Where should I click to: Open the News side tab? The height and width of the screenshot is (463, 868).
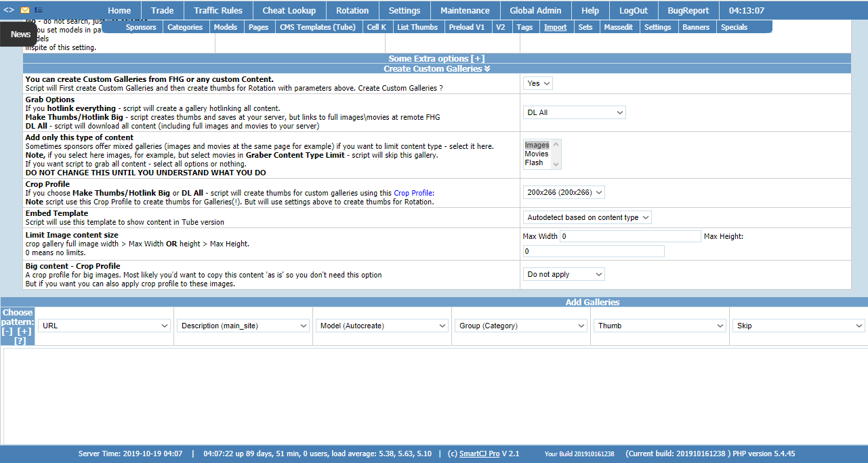coord(19,35)
